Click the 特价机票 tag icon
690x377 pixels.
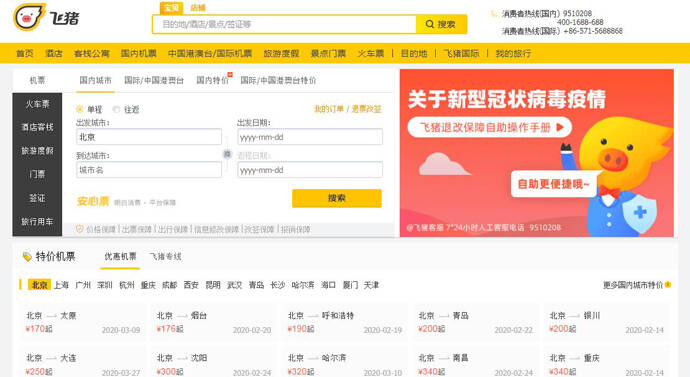pyautogui.click(x=27, y=256)
